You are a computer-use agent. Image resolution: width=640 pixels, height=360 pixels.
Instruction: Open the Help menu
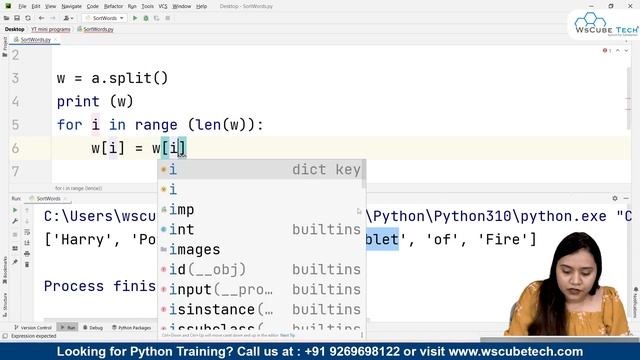point(201,6)
